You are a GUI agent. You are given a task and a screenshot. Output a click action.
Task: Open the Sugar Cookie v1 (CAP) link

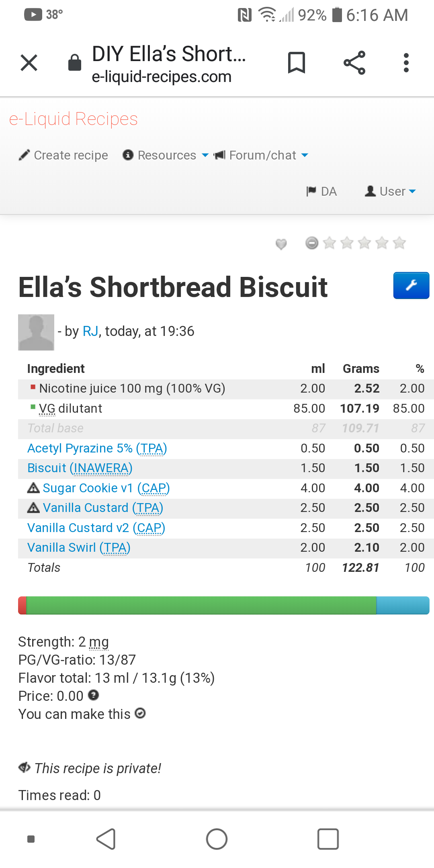[106, 488]
